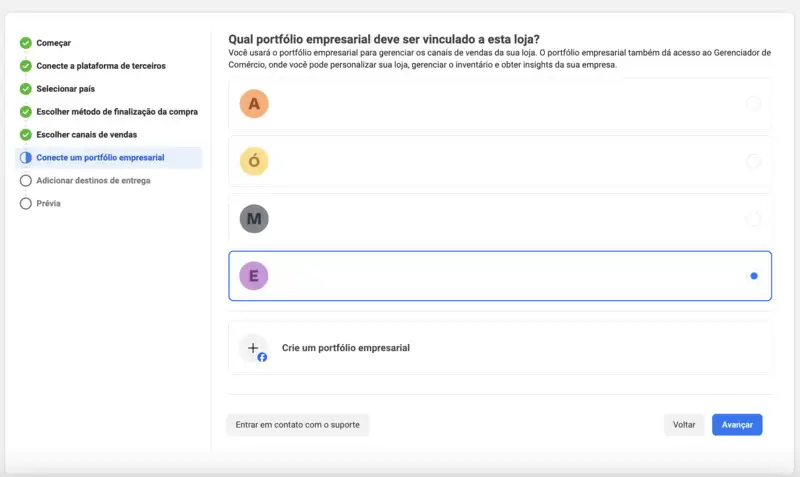Screen dimensions: 800x477
Task: Select the radio button for portfolio Ó
Action: tap(753, 161)
